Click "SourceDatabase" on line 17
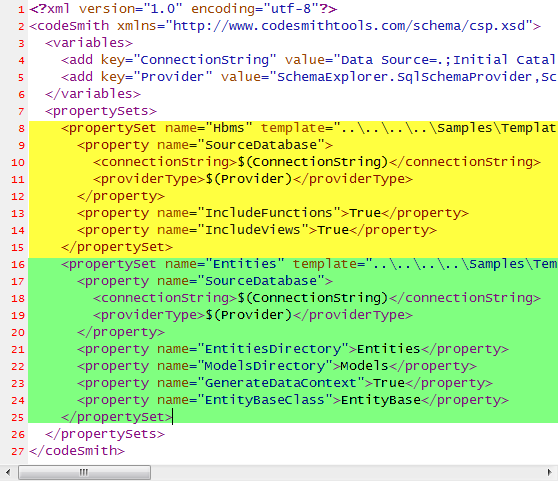 [261, 281]
